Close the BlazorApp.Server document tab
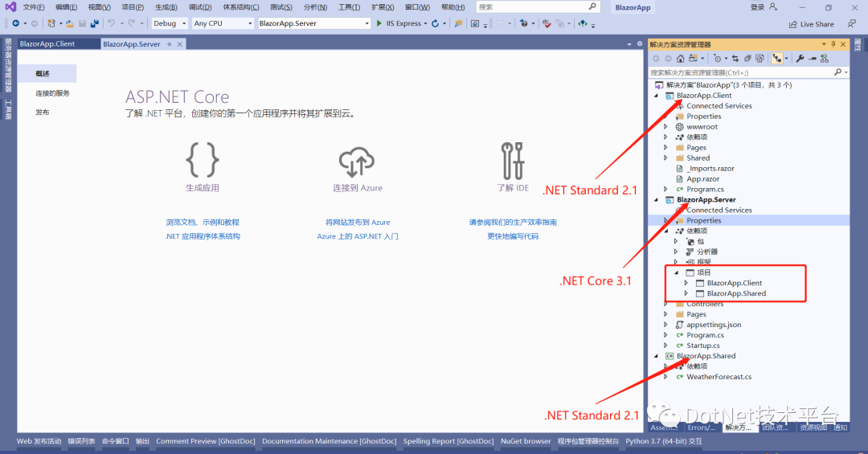The width and height of the screenshot is (868, 454). point(179,44)
